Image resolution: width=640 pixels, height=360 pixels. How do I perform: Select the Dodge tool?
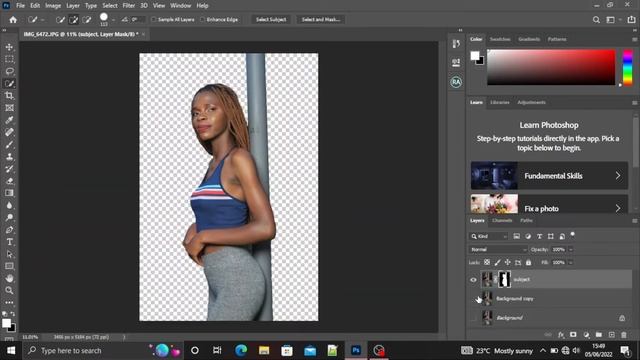(x=9, y=218)
